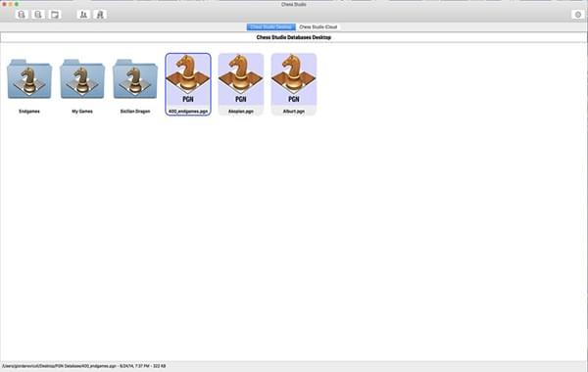Click the file path text in status bar

pyautogui.click(x=83, y=366)
